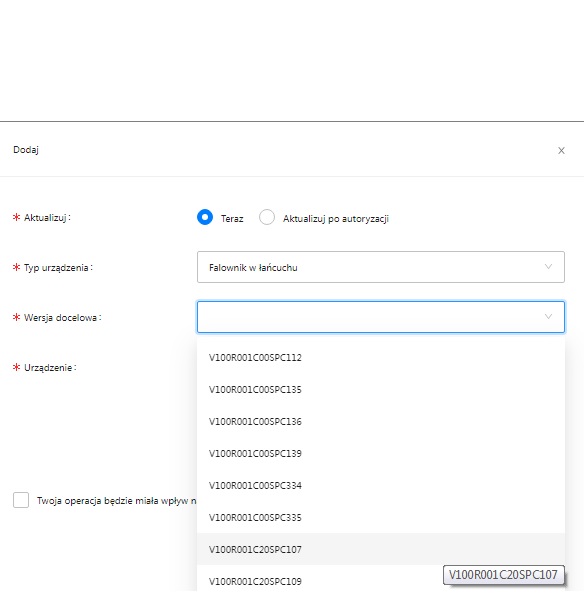Choose version V100R001C00SPC112
Screen dimensions: 584x596
point(381,357)
